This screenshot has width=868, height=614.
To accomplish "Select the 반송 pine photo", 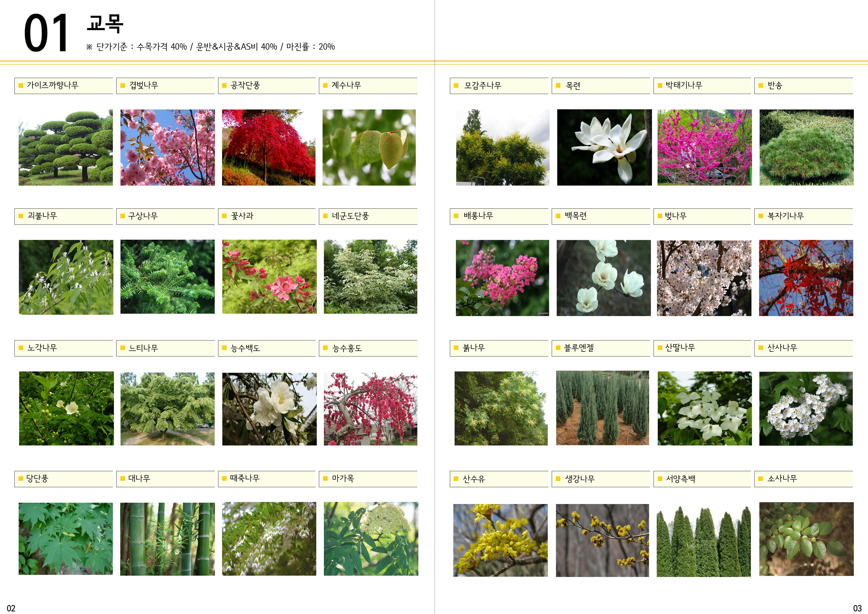I will pos(806,148).
